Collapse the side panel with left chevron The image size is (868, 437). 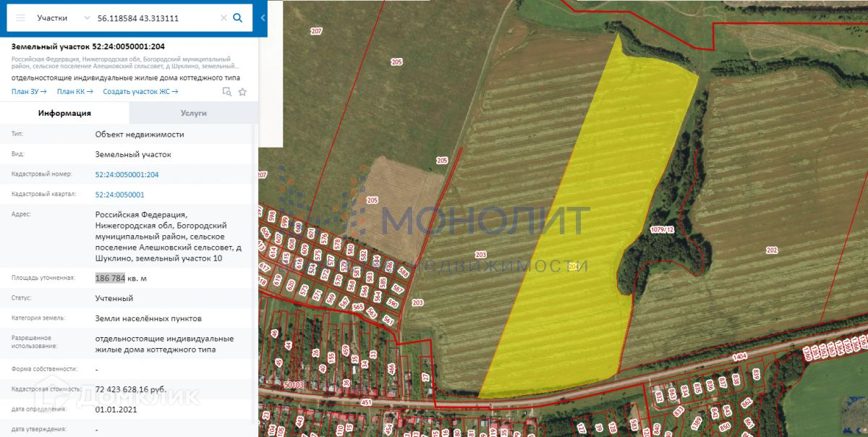tap(263, 18)
